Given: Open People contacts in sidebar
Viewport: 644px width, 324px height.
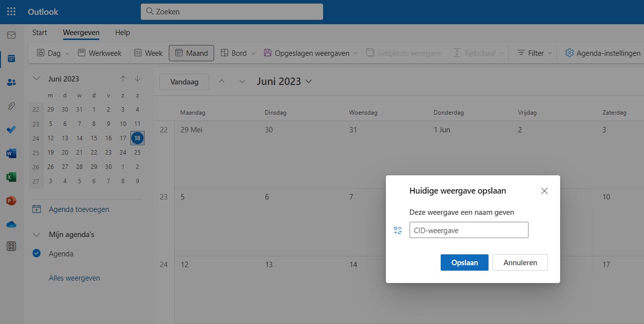Looking at the screenshot, I should [11, 82].
